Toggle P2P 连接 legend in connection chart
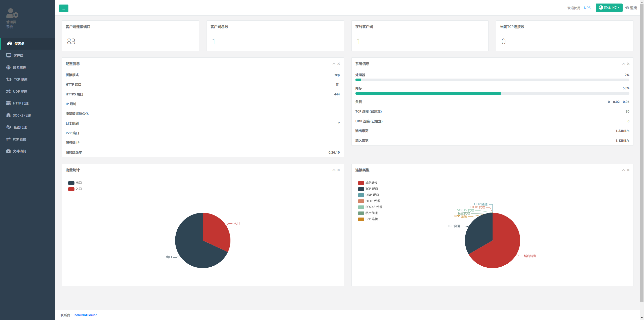Viewport: 644px width, 320px height. [368, 219]
